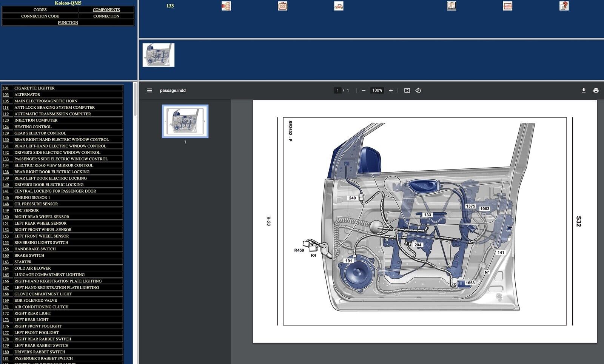Click the PDF page number field
The height and width of the screenshot is (364, 604).
(337, 91)
